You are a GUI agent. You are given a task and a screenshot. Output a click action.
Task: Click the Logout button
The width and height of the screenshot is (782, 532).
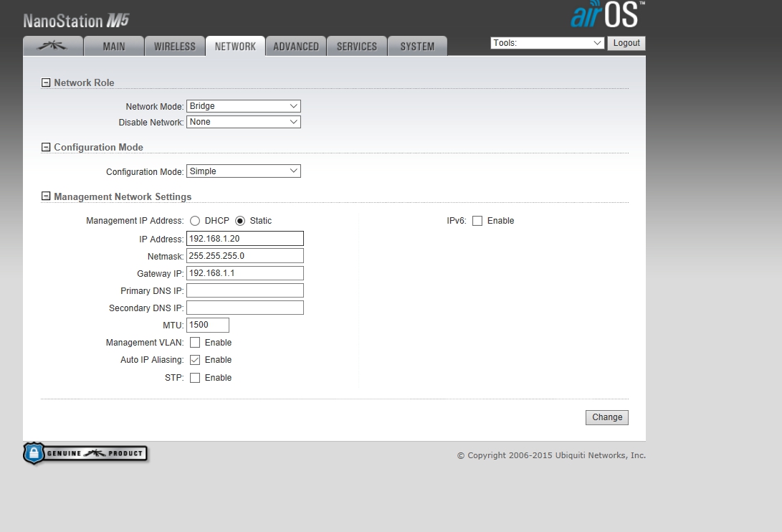click(x=626, y=43)
